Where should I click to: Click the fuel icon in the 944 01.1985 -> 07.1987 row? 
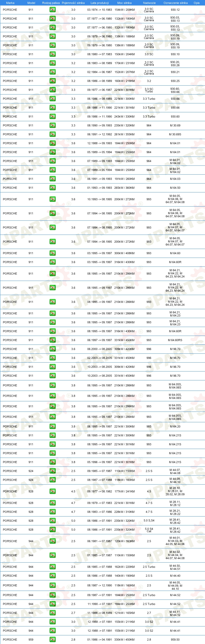click(52, 555)
